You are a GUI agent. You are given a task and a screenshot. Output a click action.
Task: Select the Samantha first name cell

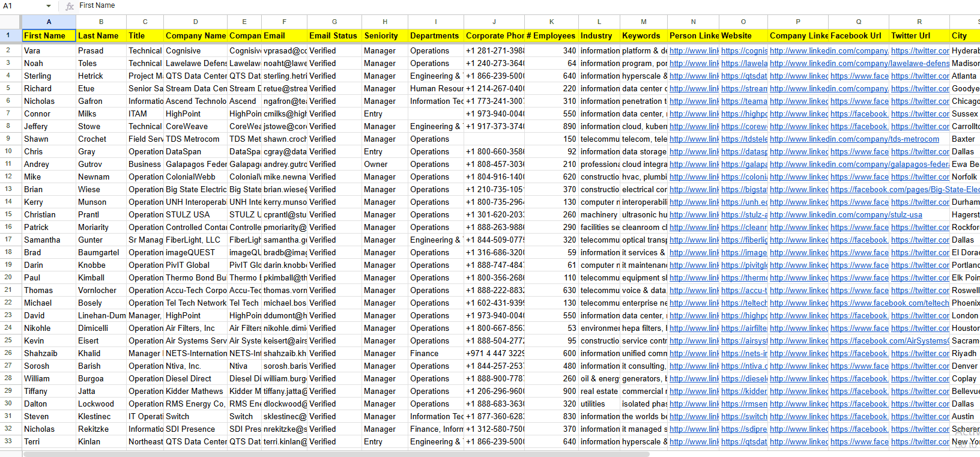49,240
